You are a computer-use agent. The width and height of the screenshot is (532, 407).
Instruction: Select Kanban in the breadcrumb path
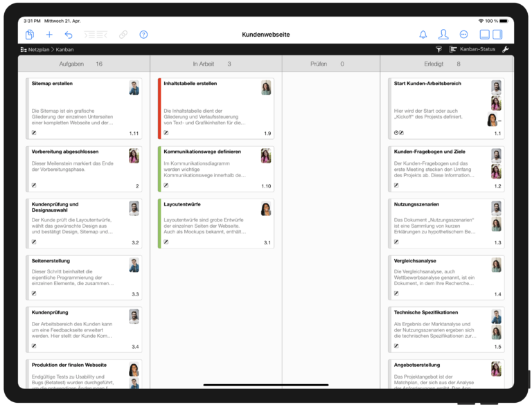pos(65,50)
